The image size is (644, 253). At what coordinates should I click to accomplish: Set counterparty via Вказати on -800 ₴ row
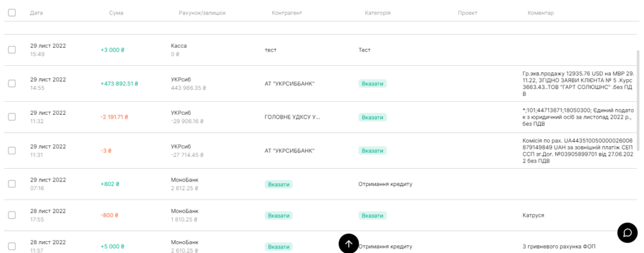[x=279, y=215]
